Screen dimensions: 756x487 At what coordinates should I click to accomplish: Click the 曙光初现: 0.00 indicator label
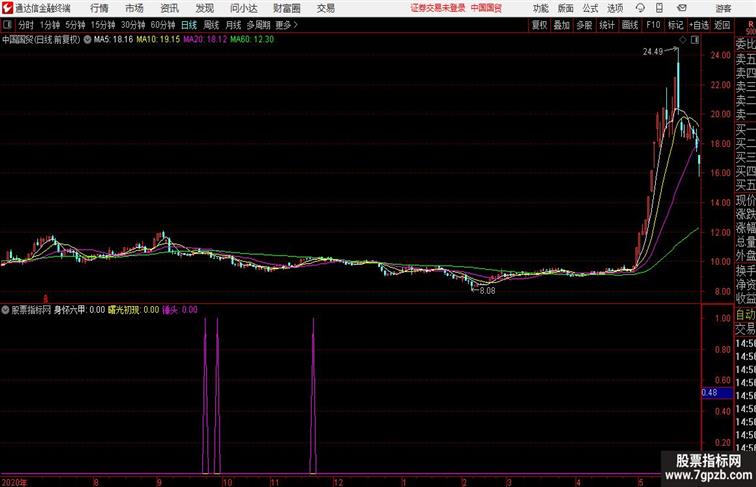[x=134, y=310]
